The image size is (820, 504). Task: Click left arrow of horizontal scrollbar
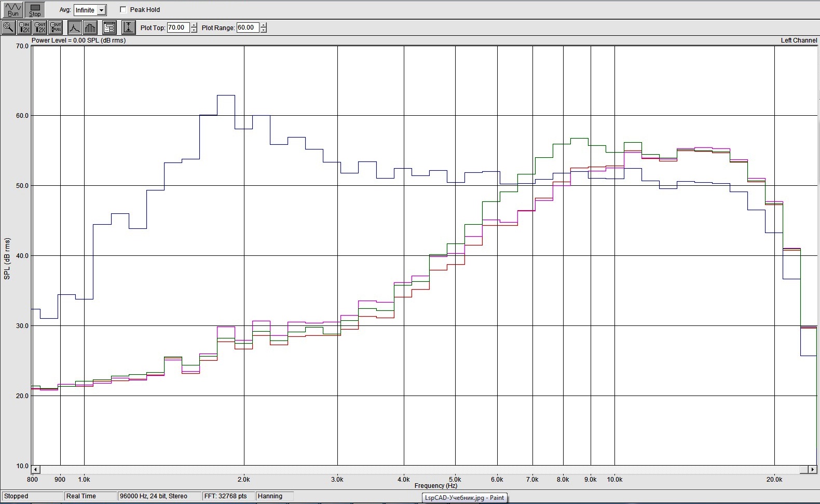35,469
